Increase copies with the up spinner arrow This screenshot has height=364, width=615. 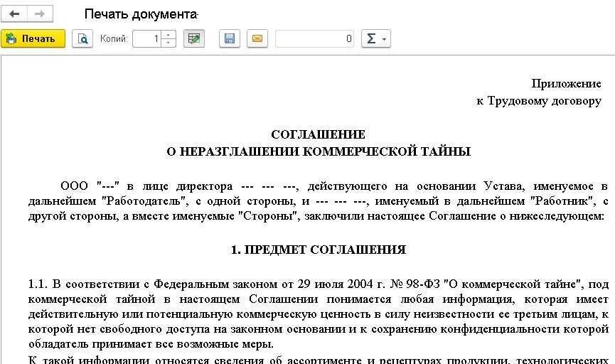coord(169,35)
